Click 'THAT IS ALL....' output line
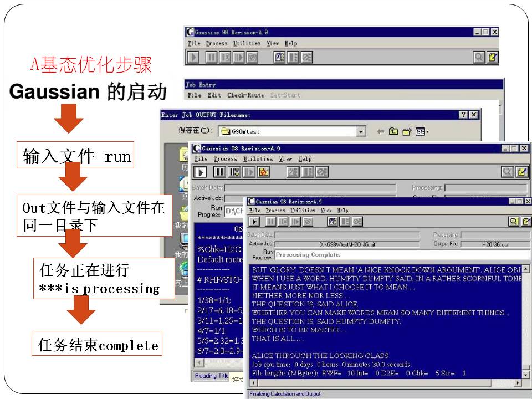Viewport: 532px width, 399px height. click(x=277, y=338)
